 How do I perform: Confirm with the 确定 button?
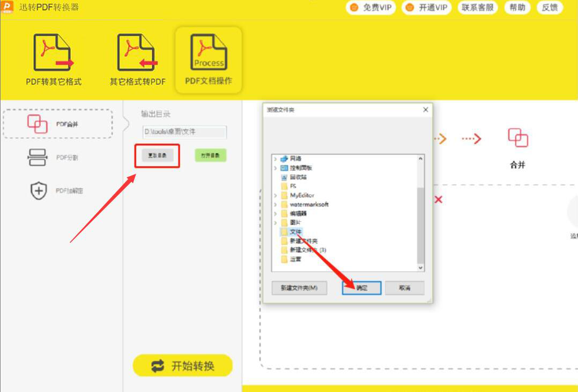tap(361, 287)
